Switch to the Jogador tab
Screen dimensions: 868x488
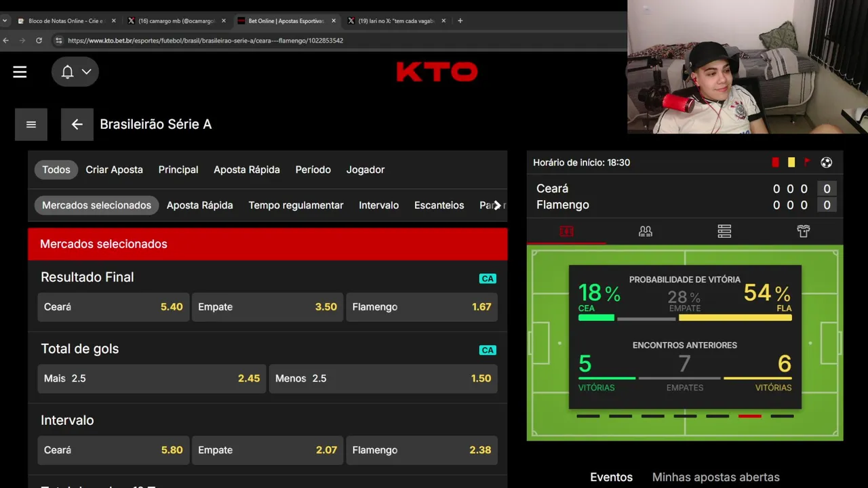pos(366,169)
